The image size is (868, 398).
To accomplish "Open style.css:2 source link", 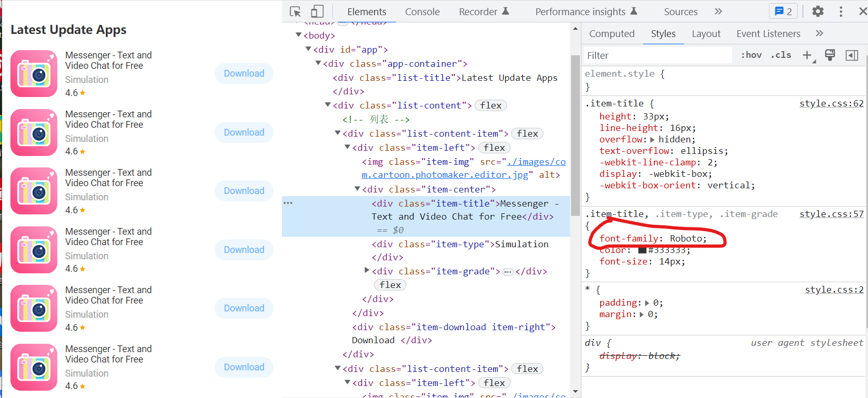I will 834,290.
